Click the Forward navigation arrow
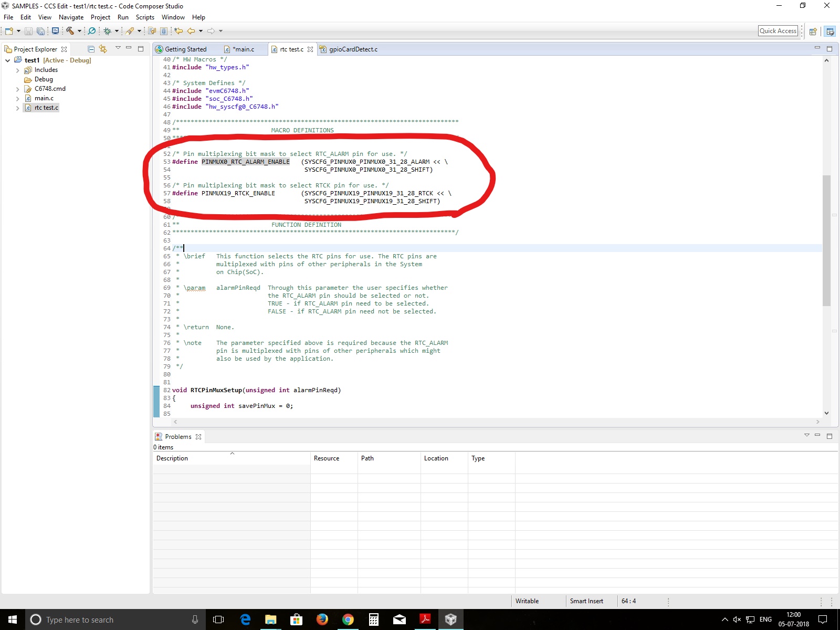840x630 pixels. pos(211,31)
